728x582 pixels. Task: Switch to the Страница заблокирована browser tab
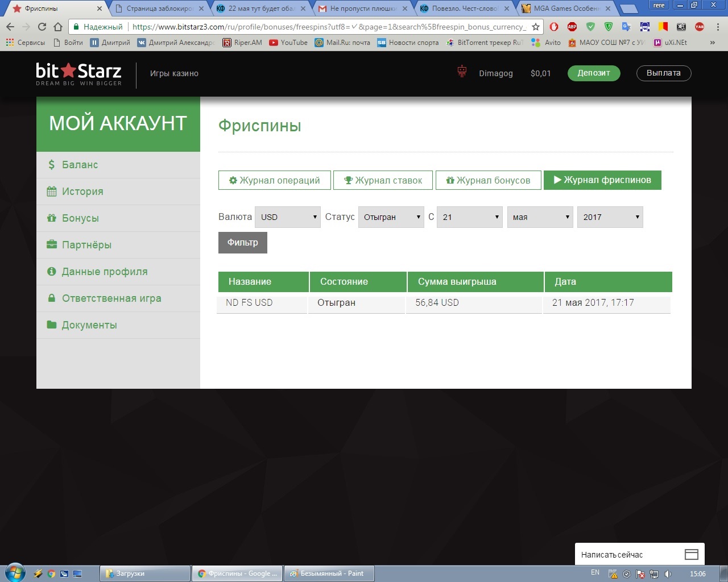159,9
